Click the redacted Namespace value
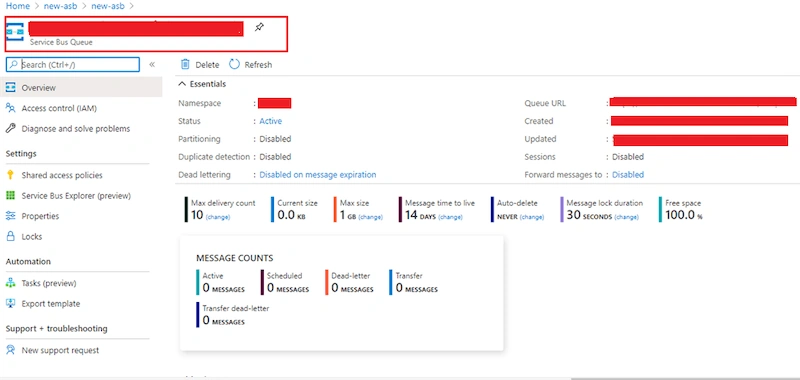 pos(274,103)
